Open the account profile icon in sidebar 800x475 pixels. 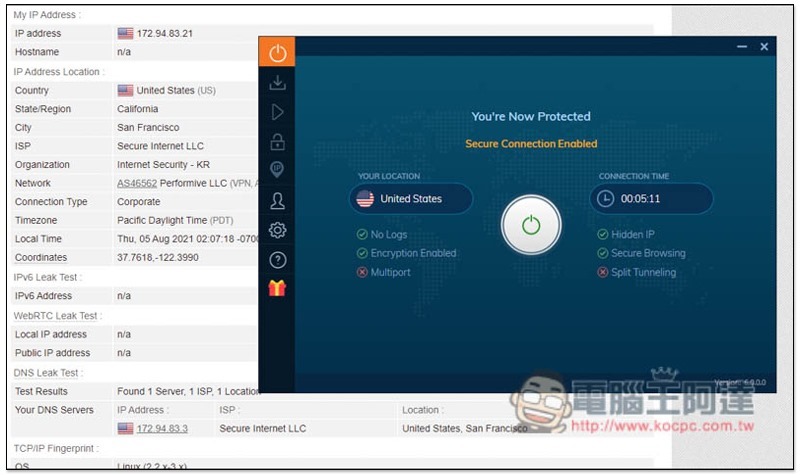coord(277,201)
